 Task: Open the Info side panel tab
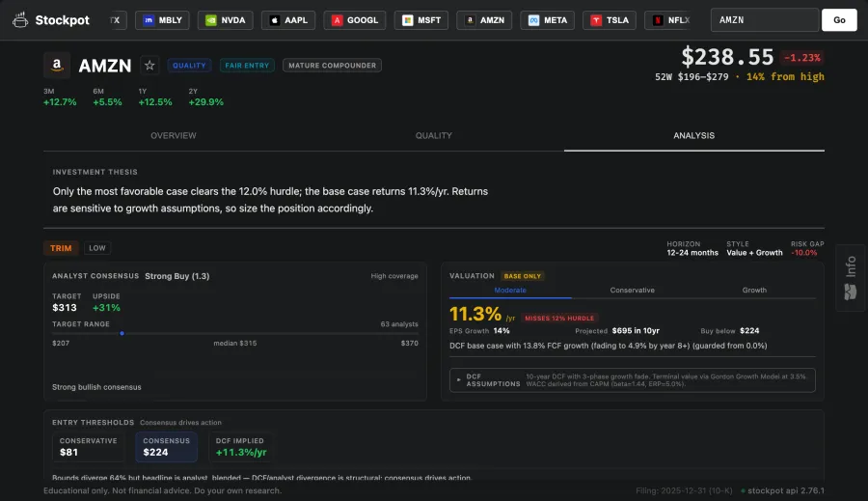[851, 278]
